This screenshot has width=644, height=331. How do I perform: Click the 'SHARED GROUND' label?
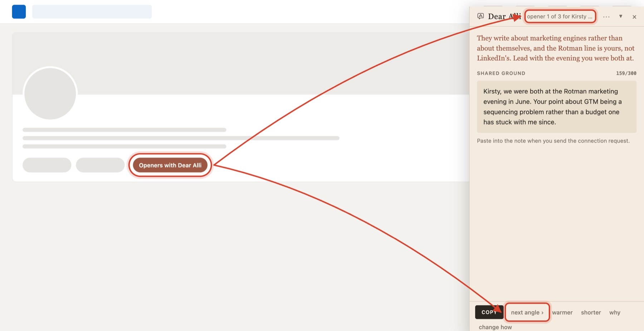click(501, 73)
